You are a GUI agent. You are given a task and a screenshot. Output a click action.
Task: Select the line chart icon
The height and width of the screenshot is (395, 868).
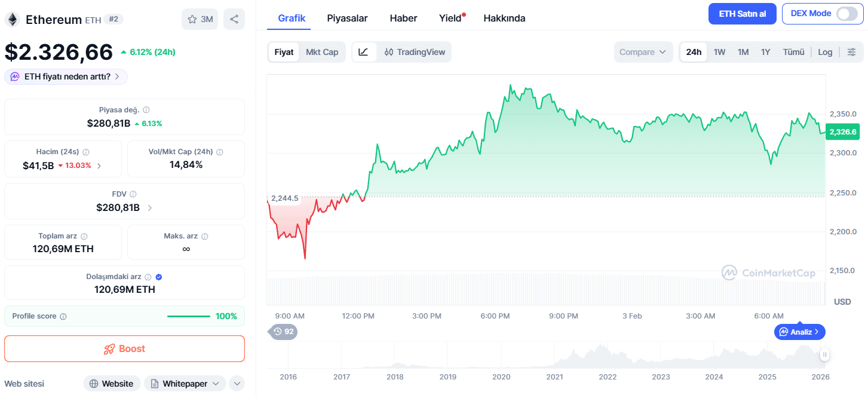coord(364,52)
